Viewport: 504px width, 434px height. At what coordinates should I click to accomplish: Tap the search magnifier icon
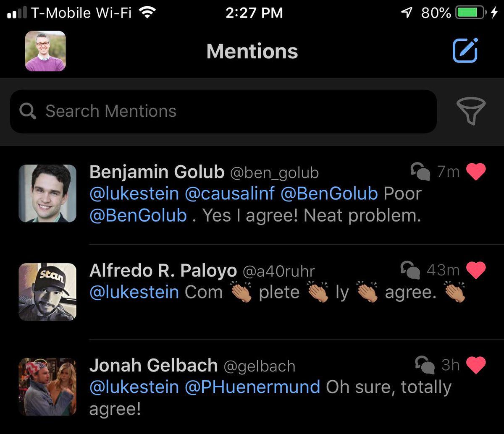click(28, 111)
